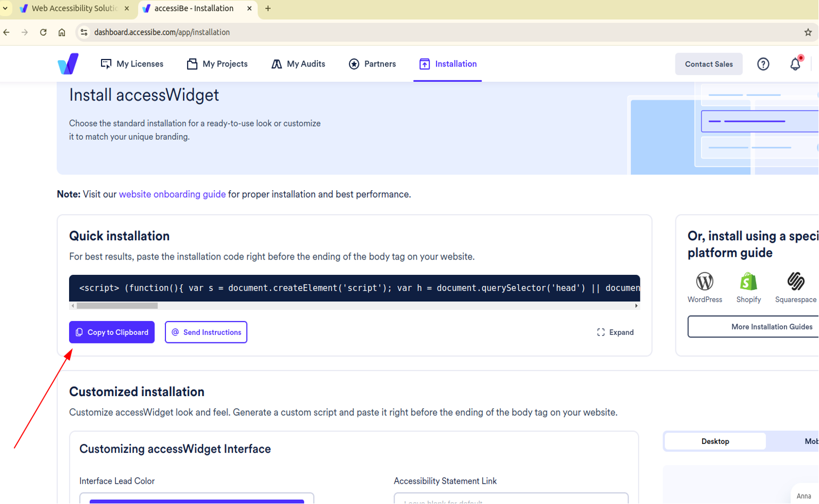
Task: Select the Installation nav item
Action: (x=448, y=64)
